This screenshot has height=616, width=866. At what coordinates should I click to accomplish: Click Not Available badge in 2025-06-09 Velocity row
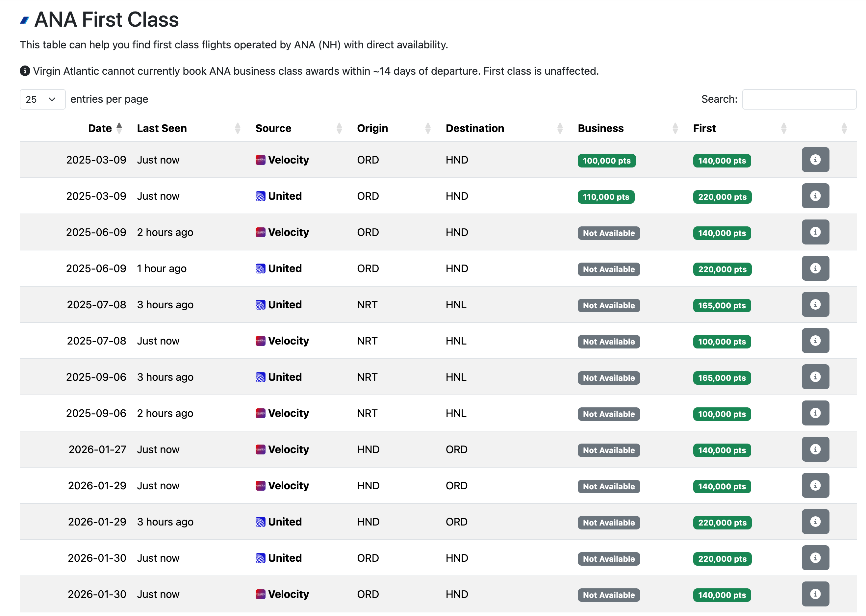tap(609, 233)
